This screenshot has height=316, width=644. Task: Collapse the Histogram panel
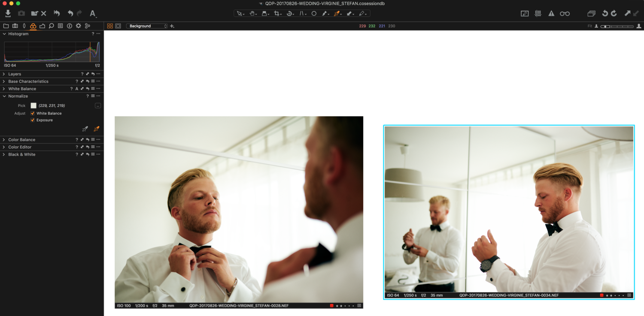click(x=4, y=34)
